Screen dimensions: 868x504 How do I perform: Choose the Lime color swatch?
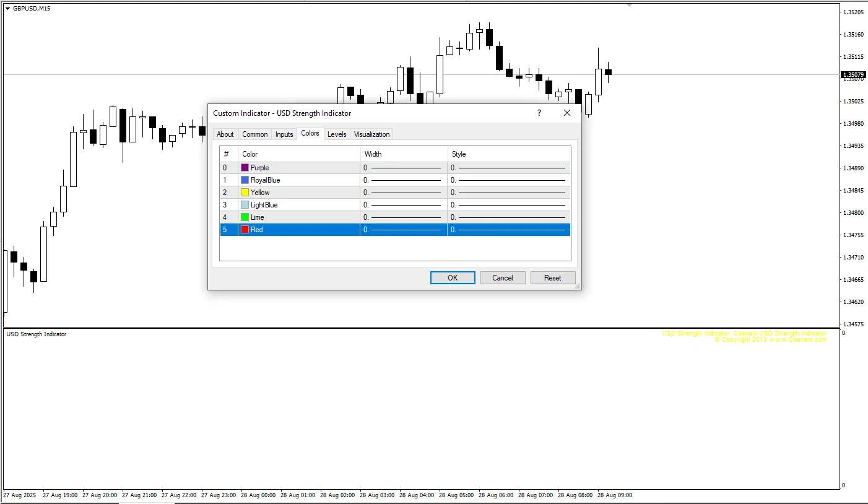coord(245,217)
